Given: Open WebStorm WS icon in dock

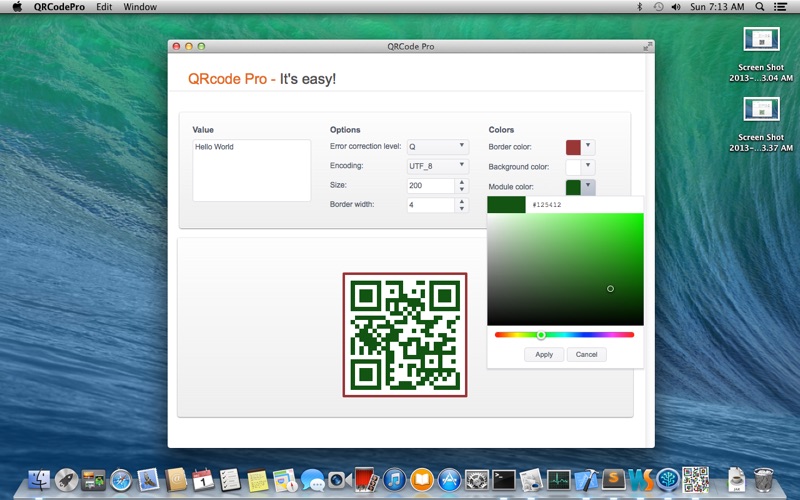Looking at the screenshot, I should point(641,480).
